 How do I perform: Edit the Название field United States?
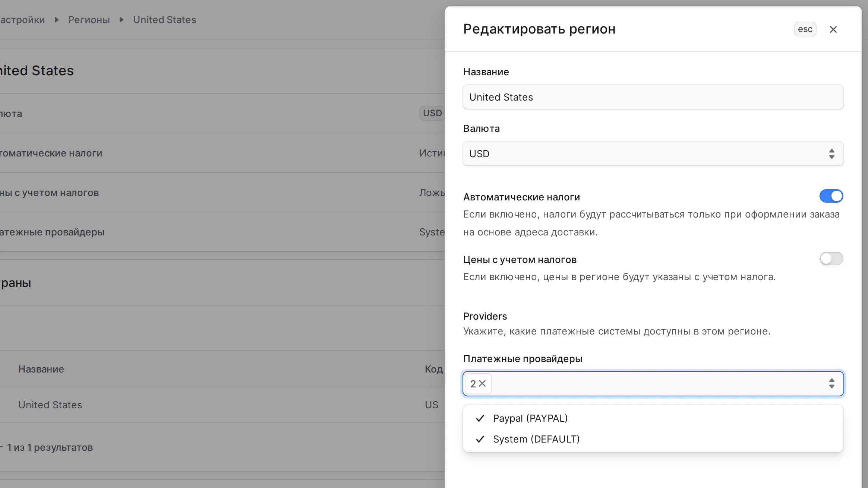[653, 97]
